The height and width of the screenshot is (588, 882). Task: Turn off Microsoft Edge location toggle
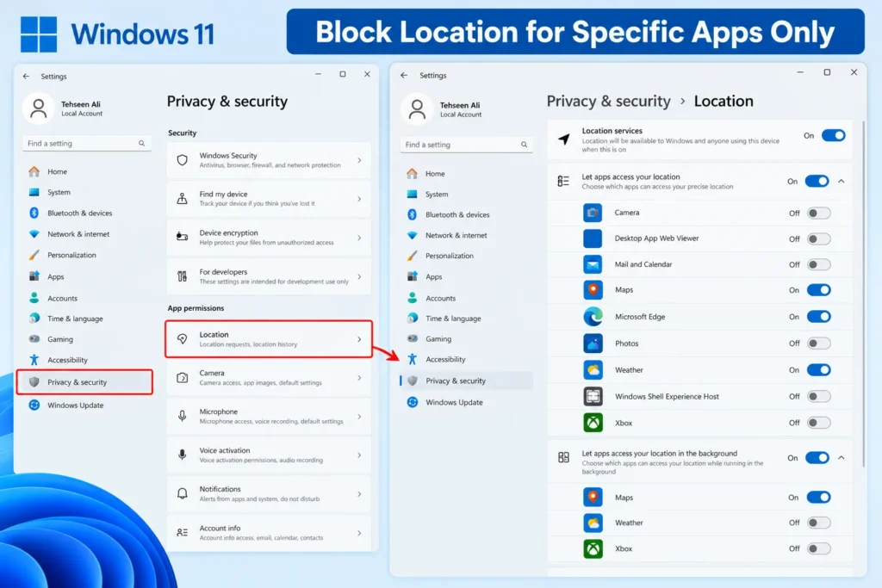[x=818, y=317]
